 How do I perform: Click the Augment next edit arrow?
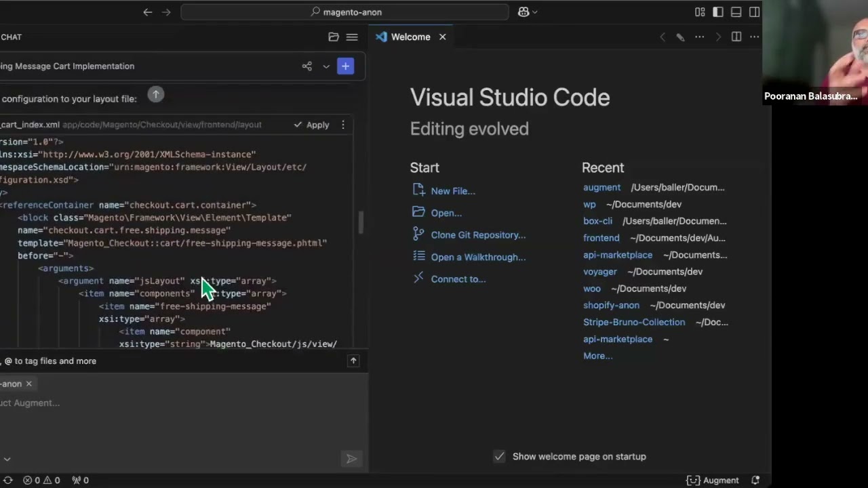718,37
